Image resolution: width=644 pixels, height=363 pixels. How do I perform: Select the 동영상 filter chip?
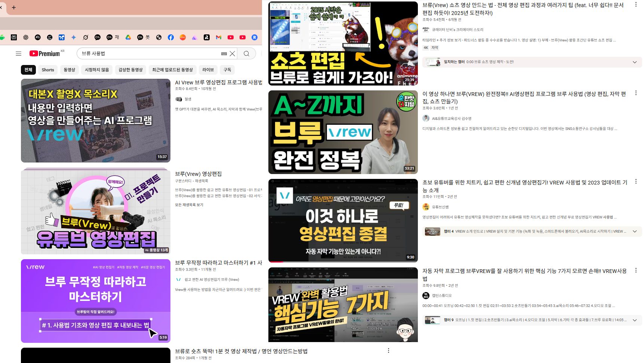click(69, 70)
